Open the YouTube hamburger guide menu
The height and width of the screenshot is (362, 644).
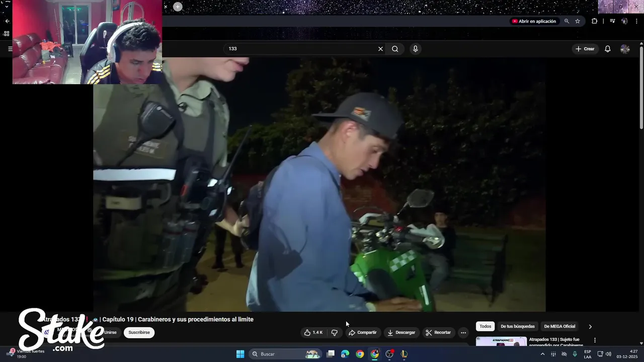pyautogui.click(x=10, y=49)
